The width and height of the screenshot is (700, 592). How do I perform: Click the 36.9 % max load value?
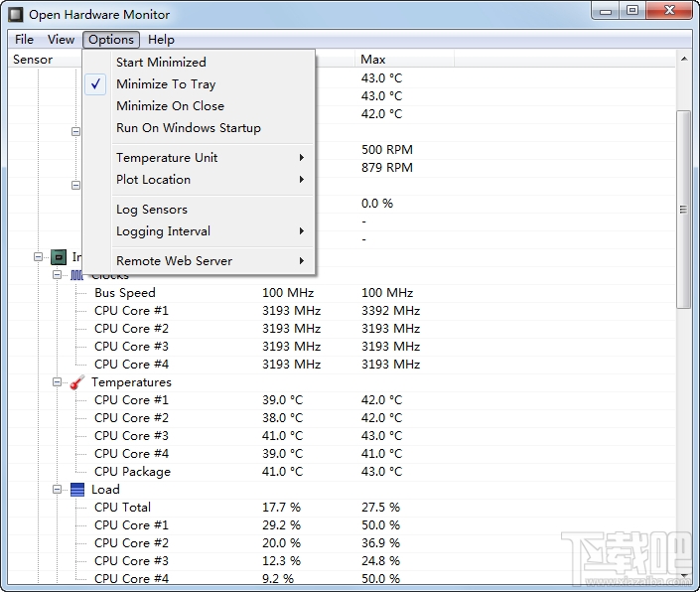pyautogui.click(x=380, y=543)
